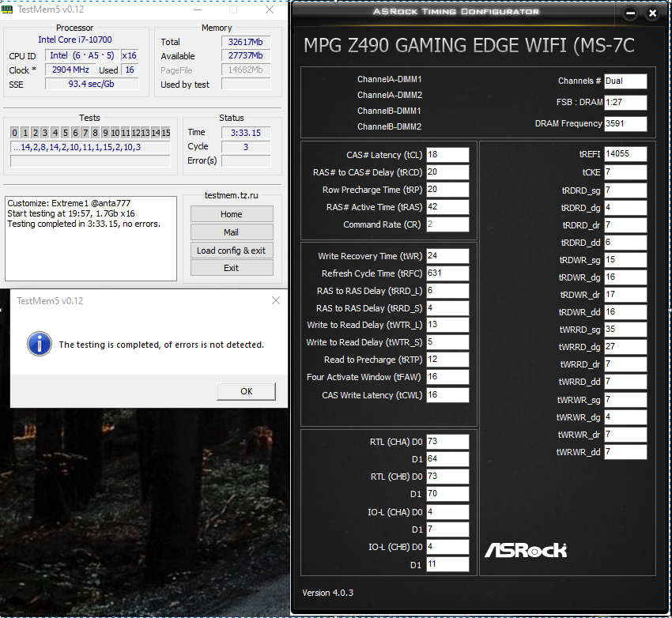This screenshot has height=618, width=672.
Task: Select test number 15 box
Action: pyautogui.click(x=166, y=133)
